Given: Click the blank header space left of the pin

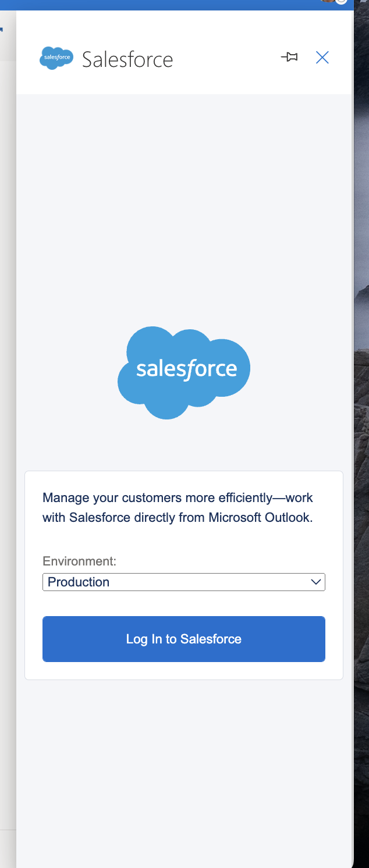Looking at the screenshot, I should [227, 58].
